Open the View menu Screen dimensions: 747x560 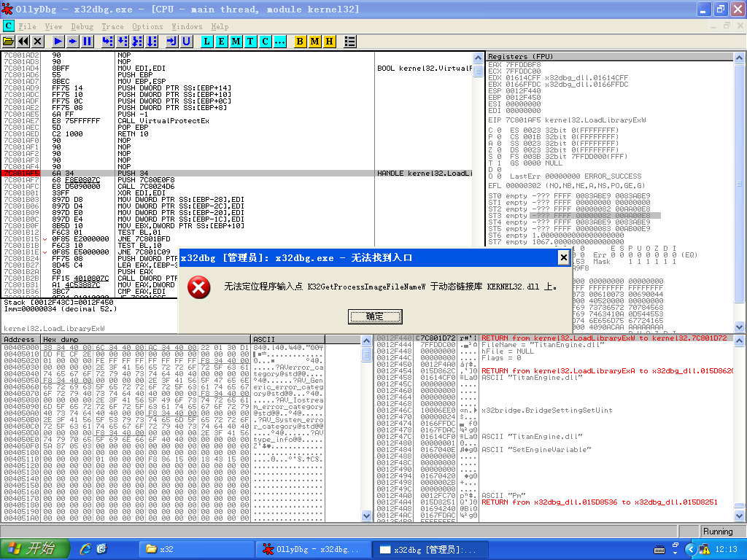click(53, 27)
